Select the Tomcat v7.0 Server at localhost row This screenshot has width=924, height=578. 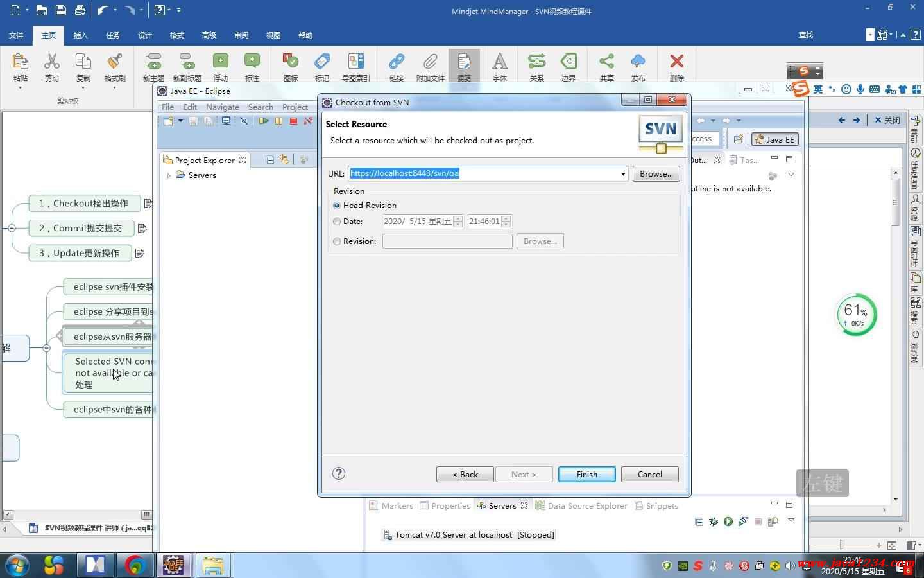coord(468,534)
